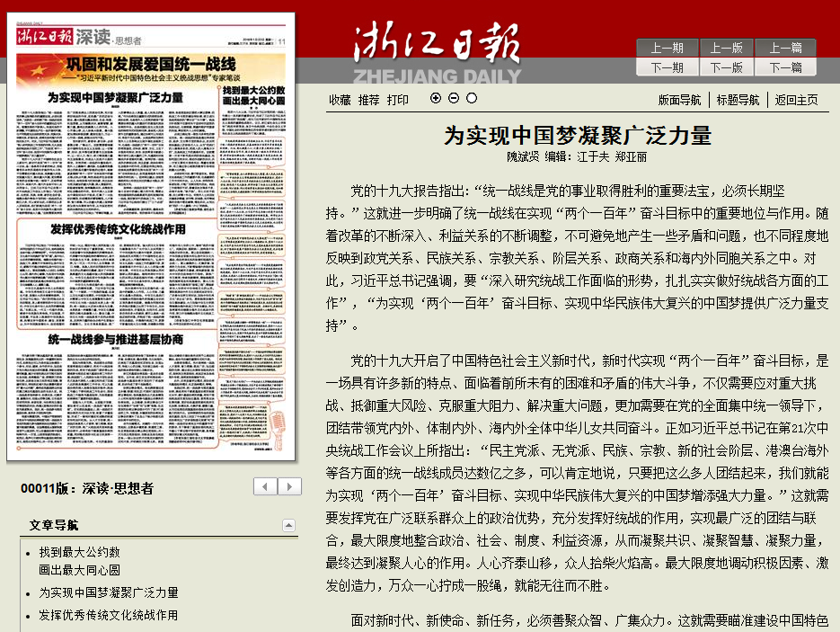Click byline text 编辑：江于夫 郑亚丽

596,157
